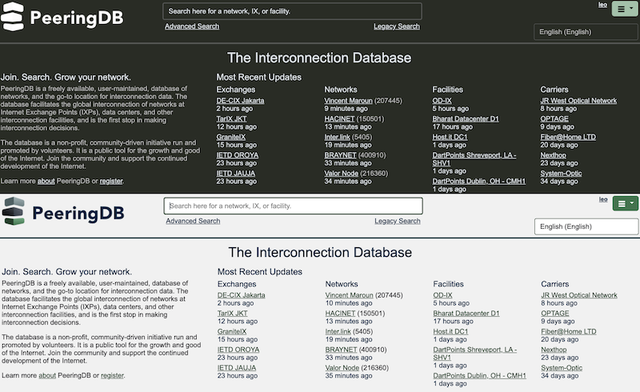Open Bharat Datacenter D1 facility in dark section
The width and height of the screenshot is (640, 392).
[465, 119]
